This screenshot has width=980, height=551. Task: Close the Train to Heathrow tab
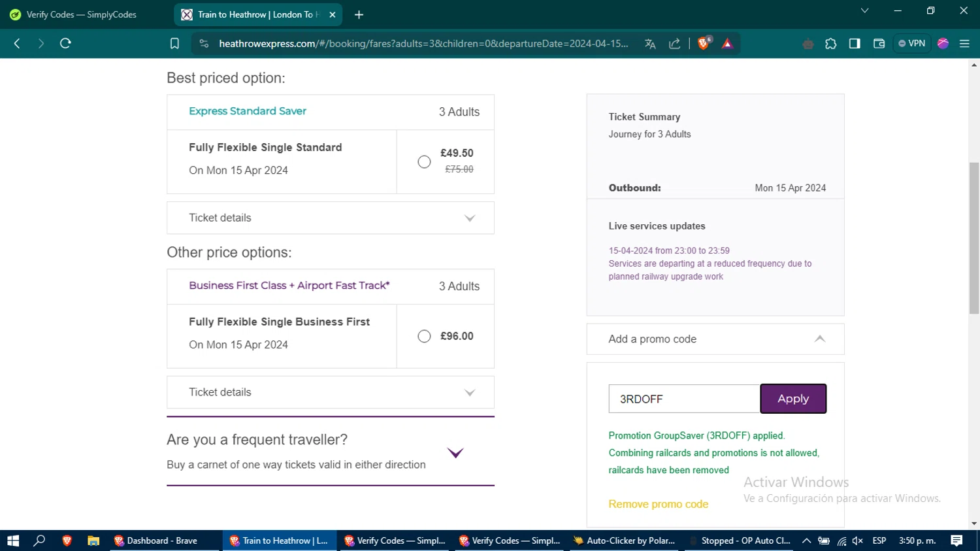click(x=333, y=14)
